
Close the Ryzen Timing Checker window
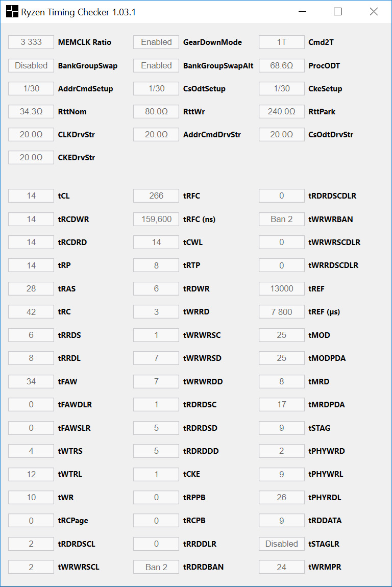[x=374, y=12]
